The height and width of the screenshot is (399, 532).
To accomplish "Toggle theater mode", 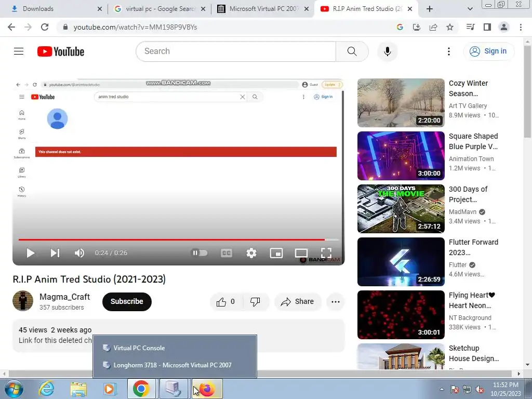I will pos(301,253).
